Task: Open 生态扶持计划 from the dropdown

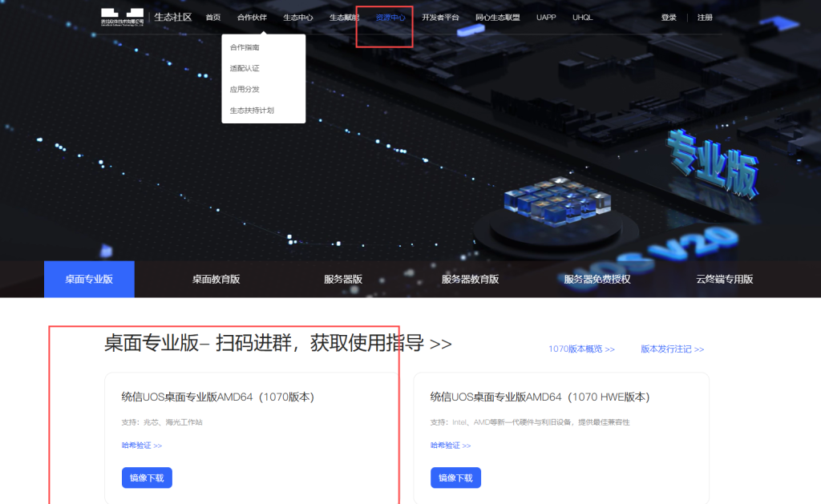Action: pyautogui.click(x=252, y=110)
